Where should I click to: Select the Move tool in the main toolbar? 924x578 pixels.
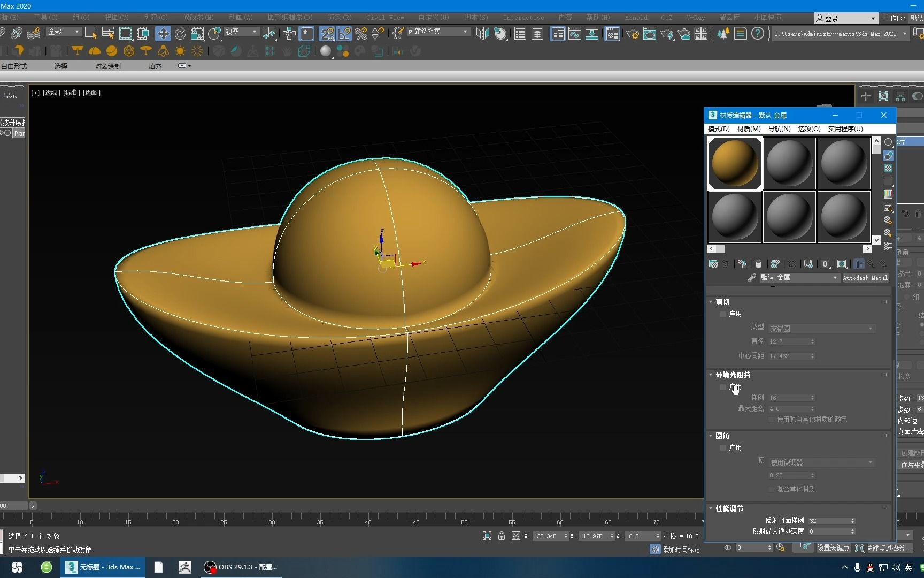tap(164, 33)
